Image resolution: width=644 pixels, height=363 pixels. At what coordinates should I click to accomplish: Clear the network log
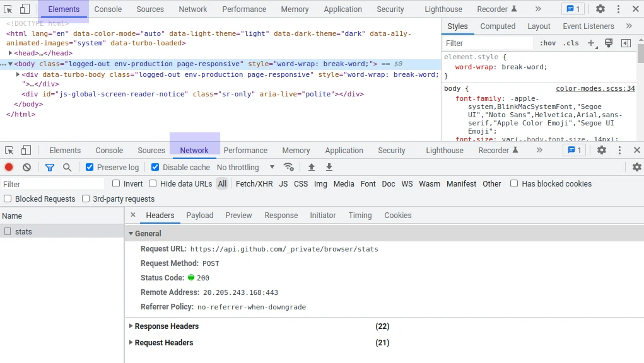click(27, 167)
